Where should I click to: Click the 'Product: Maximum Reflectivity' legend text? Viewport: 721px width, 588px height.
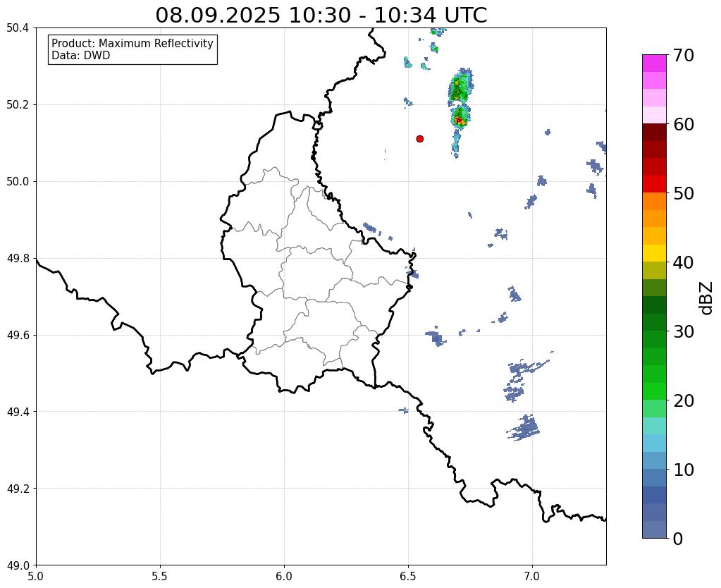(133, 43)
